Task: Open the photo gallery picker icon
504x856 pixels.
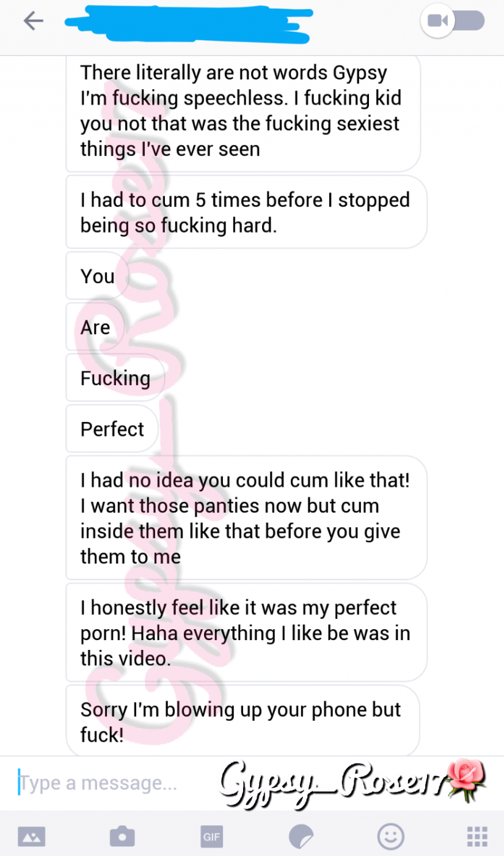Action: (x=32, y=835)
